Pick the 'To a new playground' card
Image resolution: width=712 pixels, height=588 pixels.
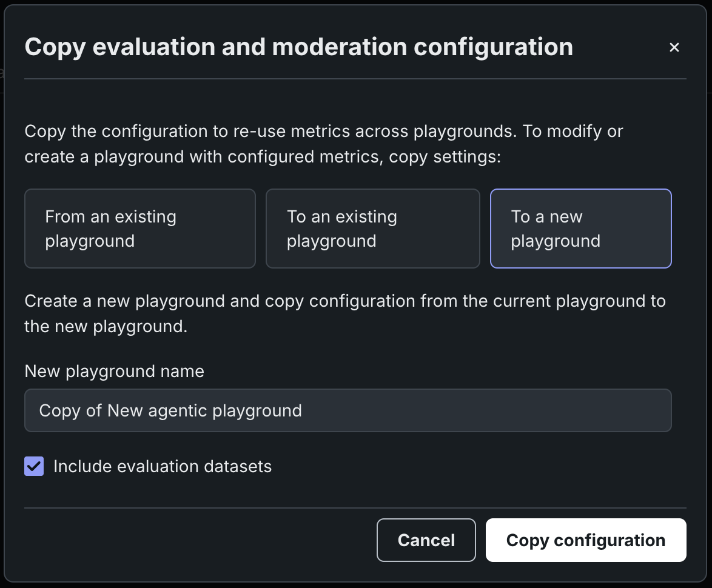point(580,229)
